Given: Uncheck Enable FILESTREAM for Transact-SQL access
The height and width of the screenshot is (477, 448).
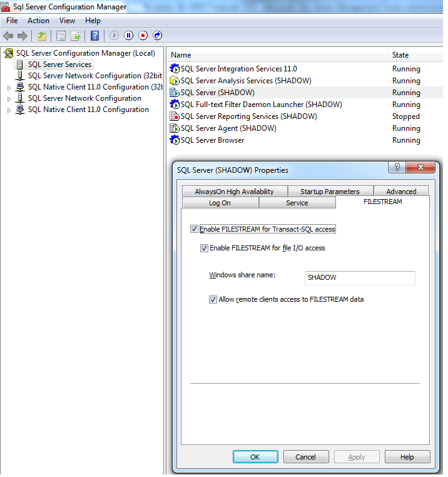Looking at the screenshot, I should 194,228.
